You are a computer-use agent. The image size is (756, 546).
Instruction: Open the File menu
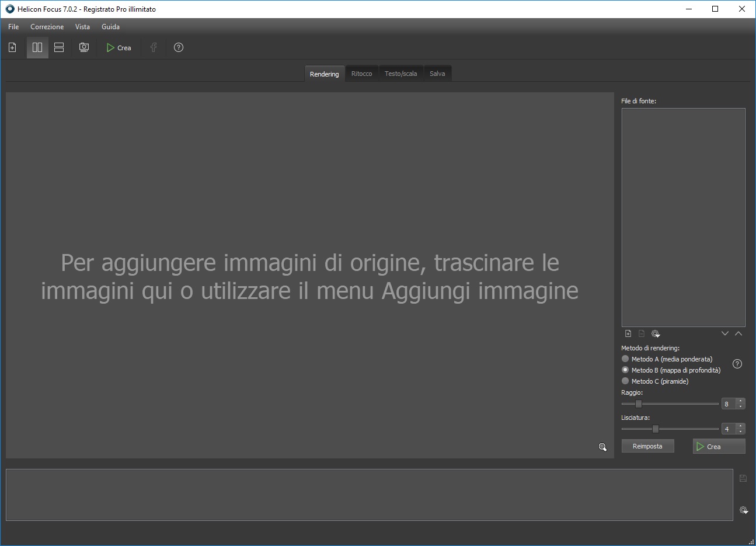pos(13,27)
